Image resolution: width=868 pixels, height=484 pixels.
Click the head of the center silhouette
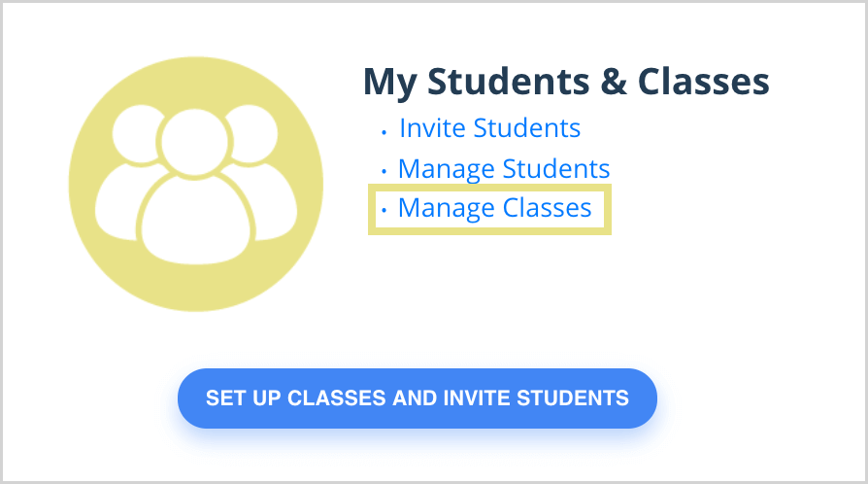tap(194, 143)
